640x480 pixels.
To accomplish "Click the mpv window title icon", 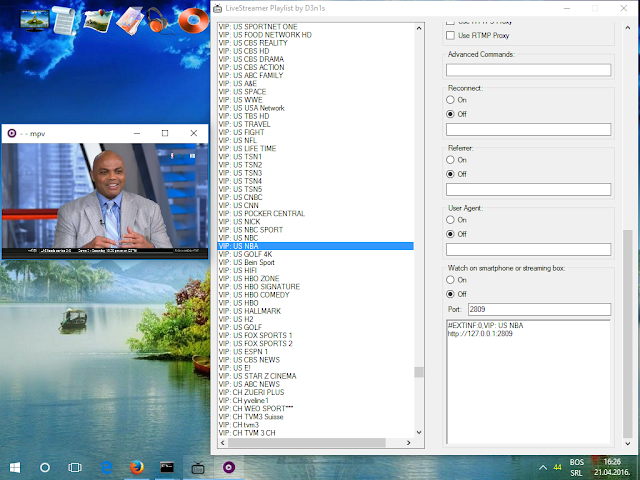I will tap(12, 133).
